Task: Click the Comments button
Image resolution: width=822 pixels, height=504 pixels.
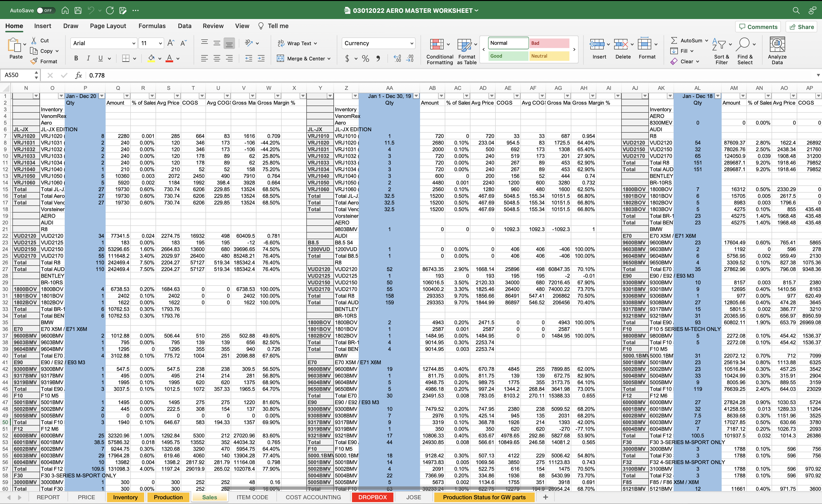Action: tap(758, 27)
